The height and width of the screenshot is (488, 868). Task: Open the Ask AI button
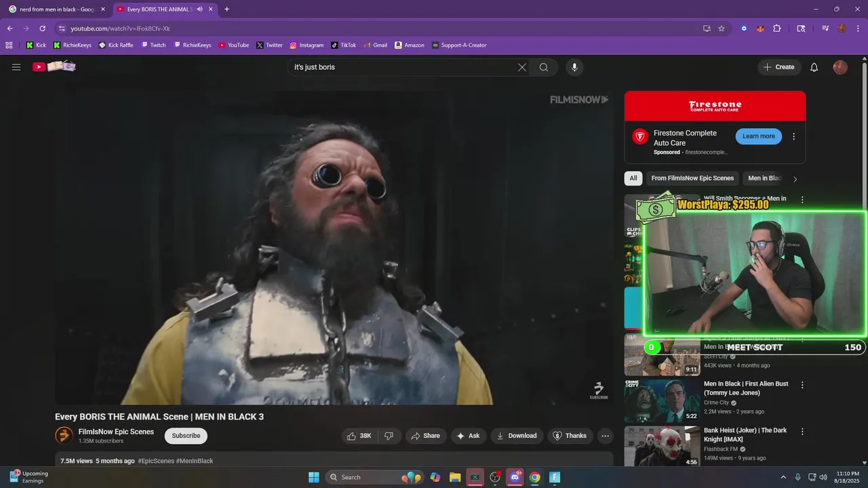[x=469, y=436]
